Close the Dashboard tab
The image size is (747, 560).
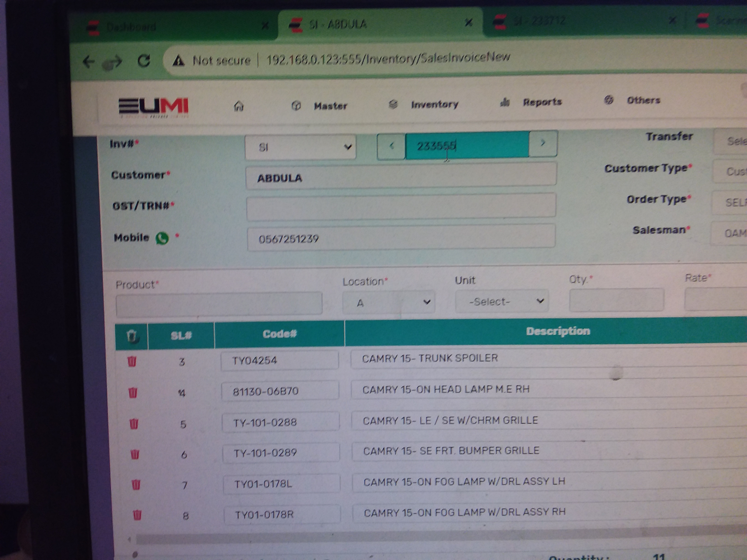point(265,25)
